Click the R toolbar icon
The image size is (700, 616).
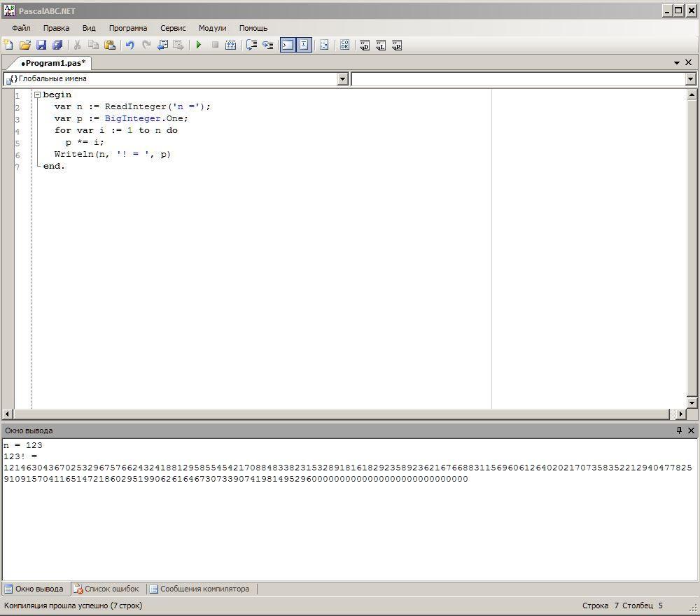pos(397,45)
